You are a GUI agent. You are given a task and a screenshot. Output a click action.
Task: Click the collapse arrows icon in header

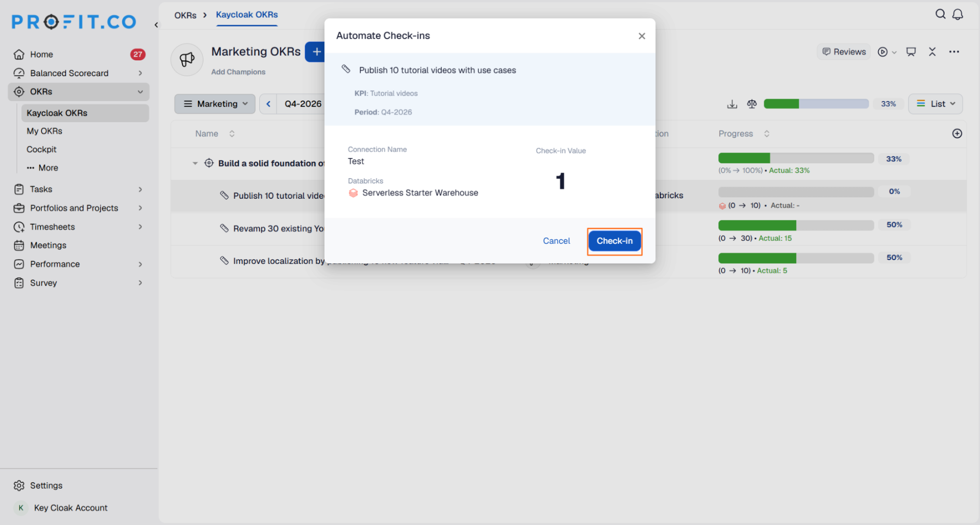click(932, 52)
